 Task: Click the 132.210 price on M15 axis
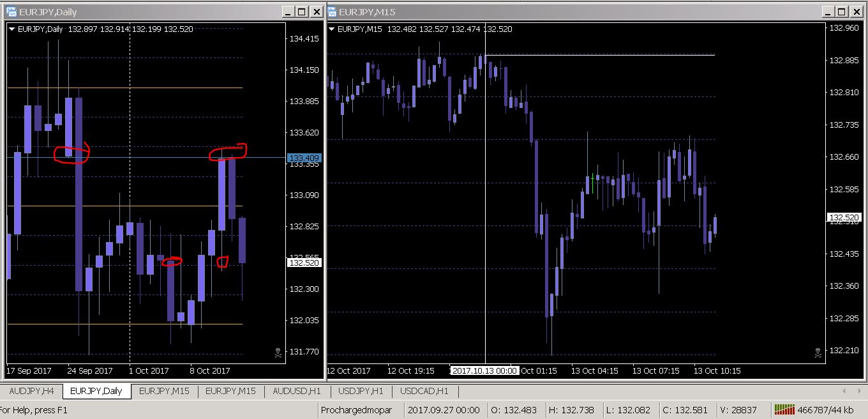coord(844,351)
